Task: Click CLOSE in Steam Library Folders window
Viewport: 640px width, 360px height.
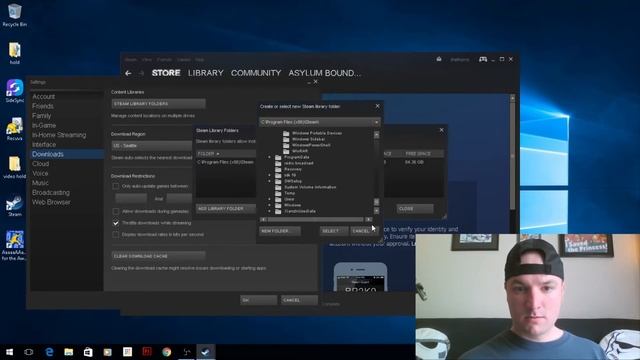Action: coord(415,209)
